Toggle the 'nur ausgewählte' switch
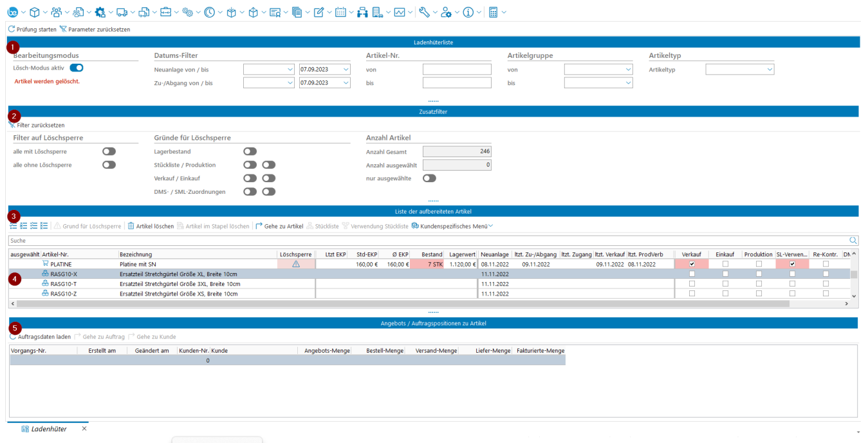The image size is (868, 443). [x=429, y=178]
